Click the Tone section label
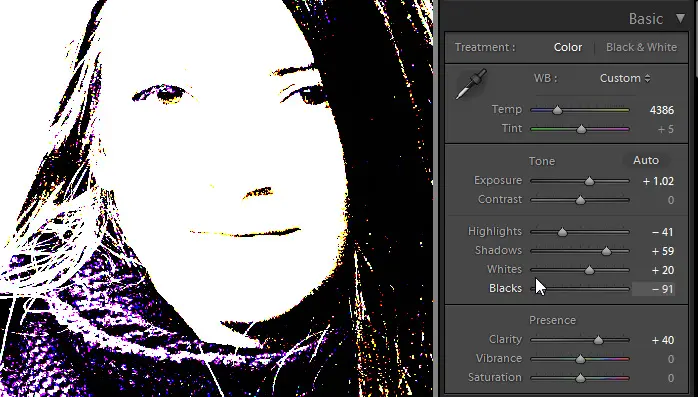Viewport: 698px width, 397px height. [x=542, y=161]
